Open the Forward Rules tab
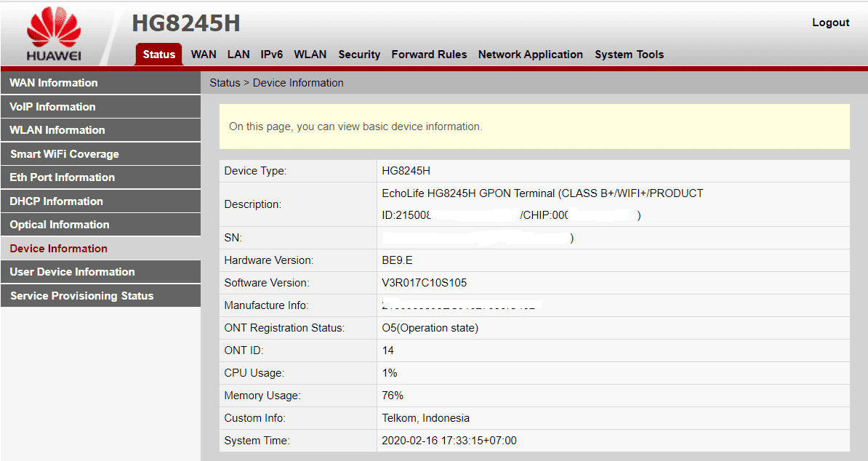 pyautogui.click(x=429, y=54)
